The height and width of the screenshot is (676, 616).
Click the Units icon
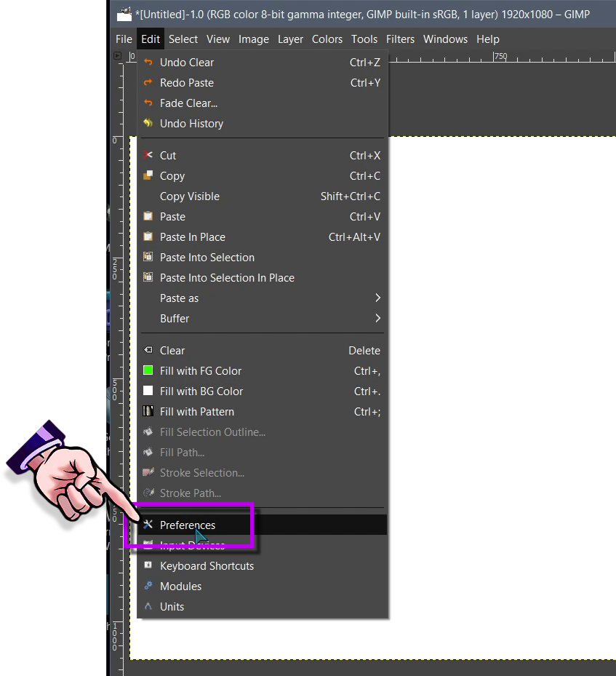click(x=148, y=605)
